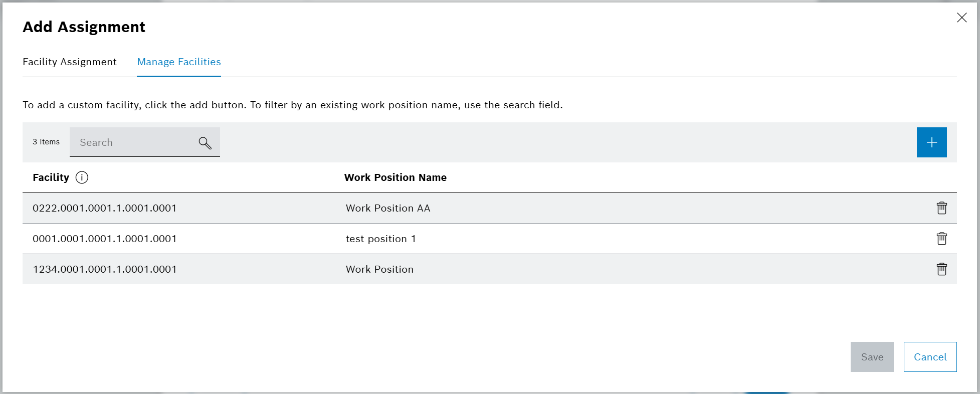Click trash icon for test position 1
Screen dimensions: 980x394
[941, 239]
